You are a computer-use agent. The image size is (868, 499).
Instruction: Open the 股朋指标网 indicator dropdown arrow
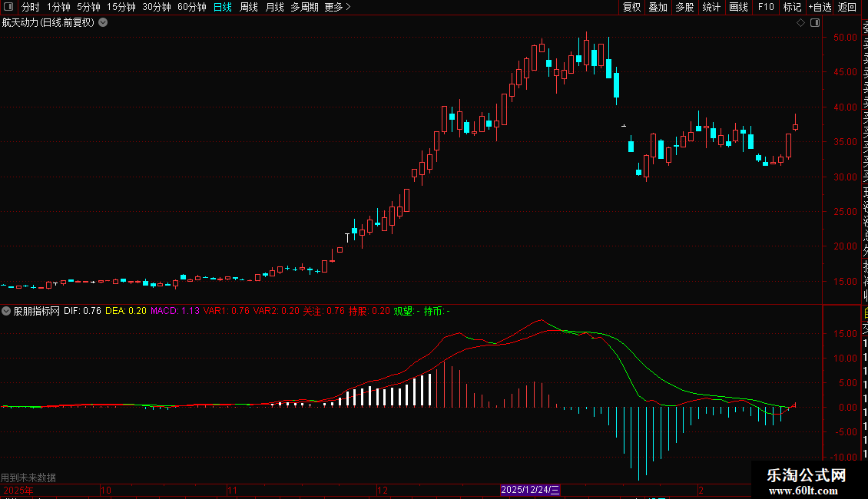pos(6,311)
